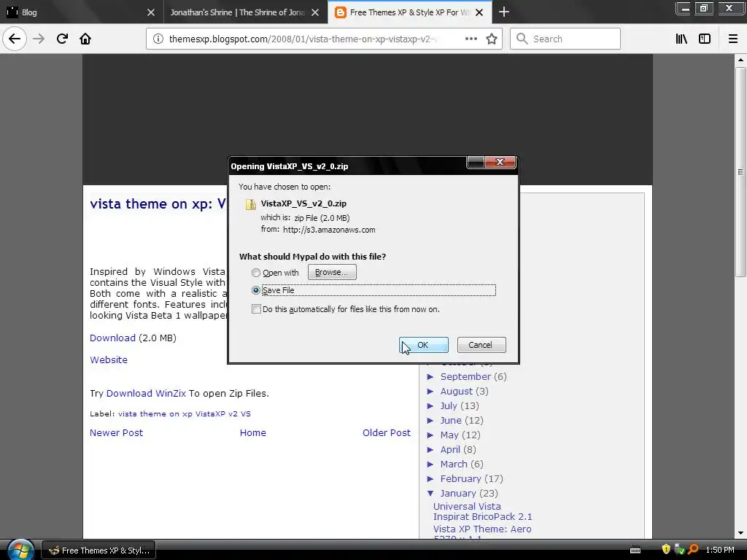This screenshot has width=747, height=560.
Task: Open February archive month link
Action: [461, 478]
